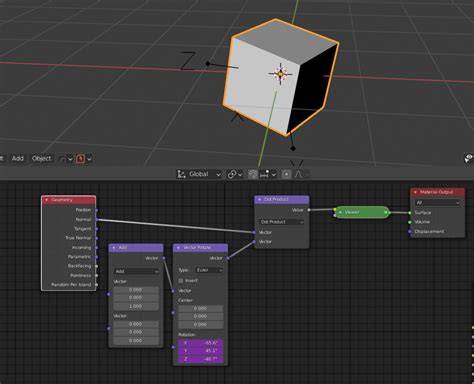The width and height of the screenshot is (474, 384).
Task: Open the Object menu in viewport header
Action: point(42,159)
